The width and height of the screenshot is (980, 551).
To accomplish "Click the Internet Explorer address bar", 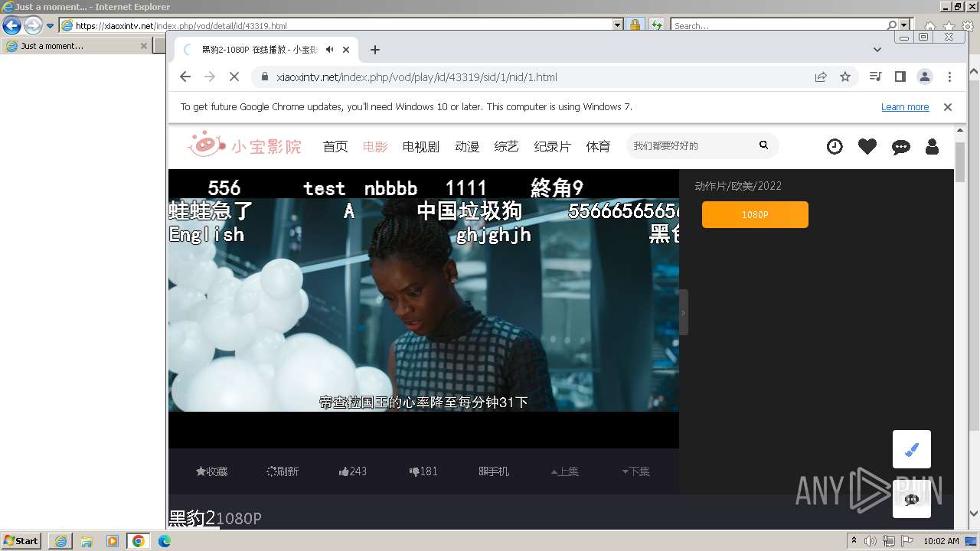I will point(337,26).
